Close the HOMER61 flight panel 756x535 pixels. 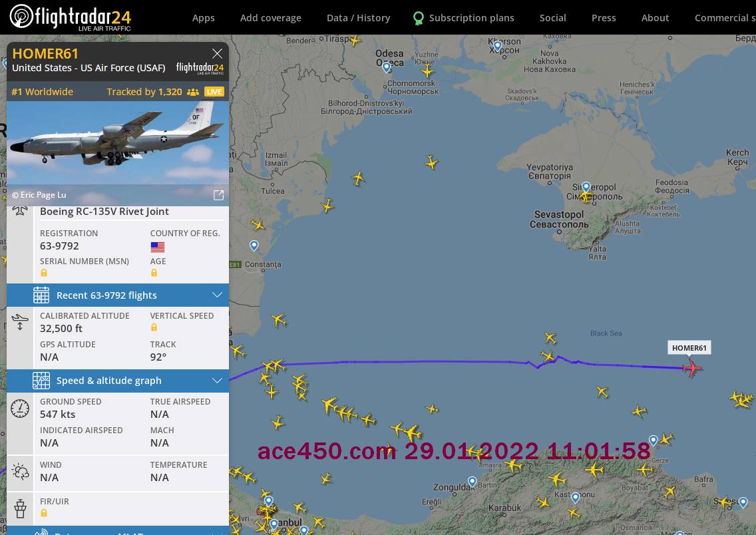pos(217,53)
